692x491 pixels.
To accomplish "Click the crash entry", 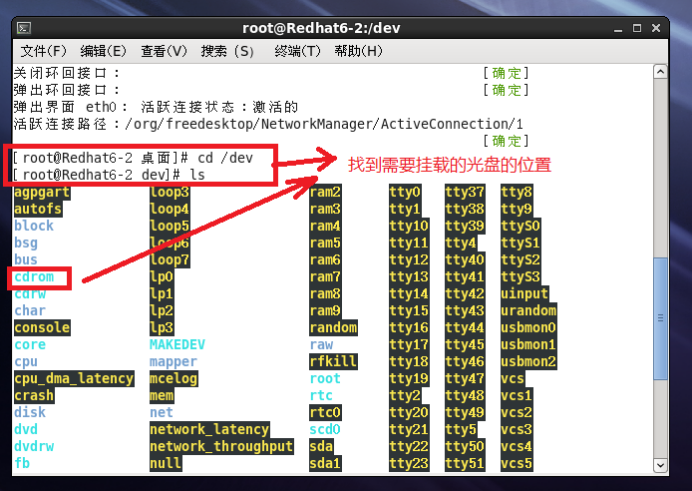I will click(x=34, y=396).
